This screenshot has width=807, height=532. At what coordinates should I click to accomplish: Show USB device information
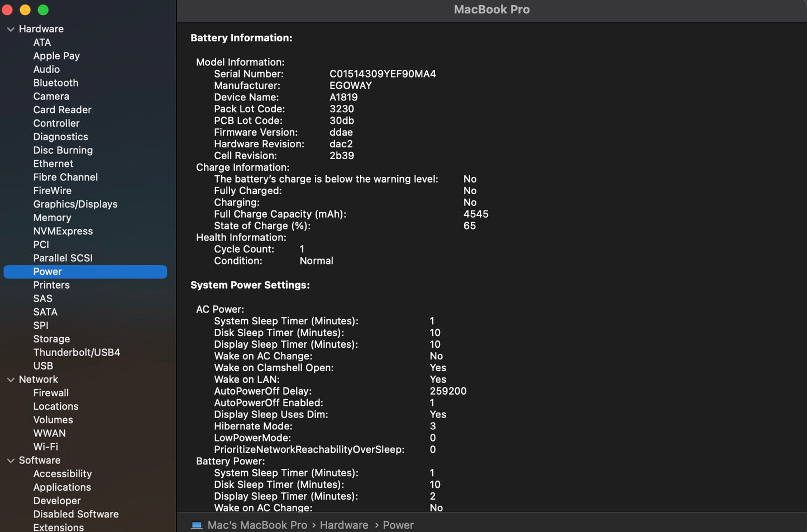click(x=43, y=366)
